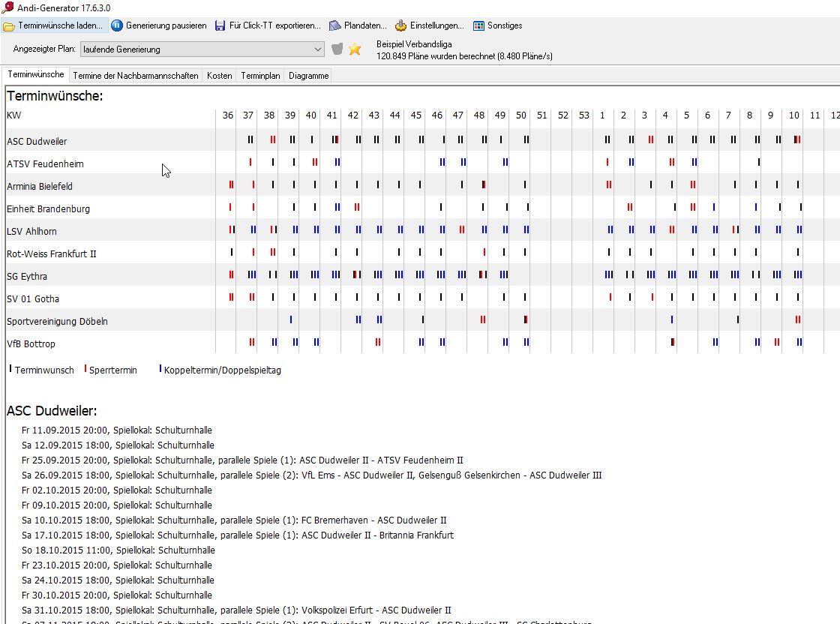Click the LSV Ahlhorn team name

[x=31, y=231]
